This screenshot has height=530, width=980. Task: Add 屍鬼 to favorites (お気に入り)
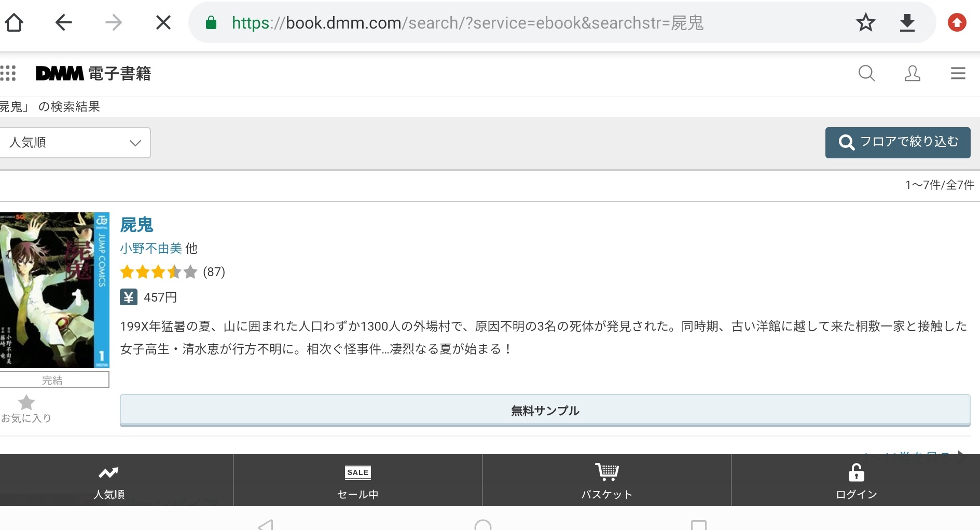(x=26, y=409)
